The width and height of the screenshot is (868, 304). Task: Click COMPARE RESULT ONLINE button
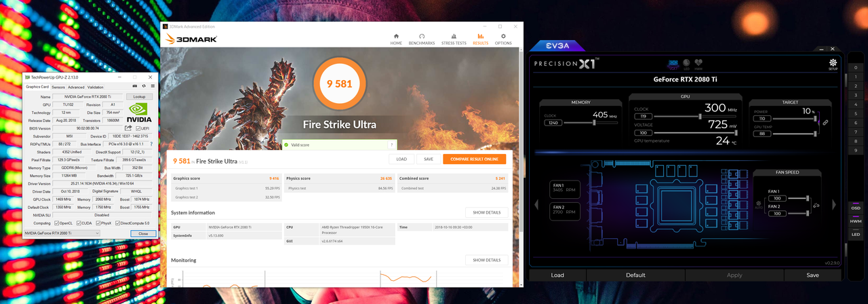tap(474, 159)
